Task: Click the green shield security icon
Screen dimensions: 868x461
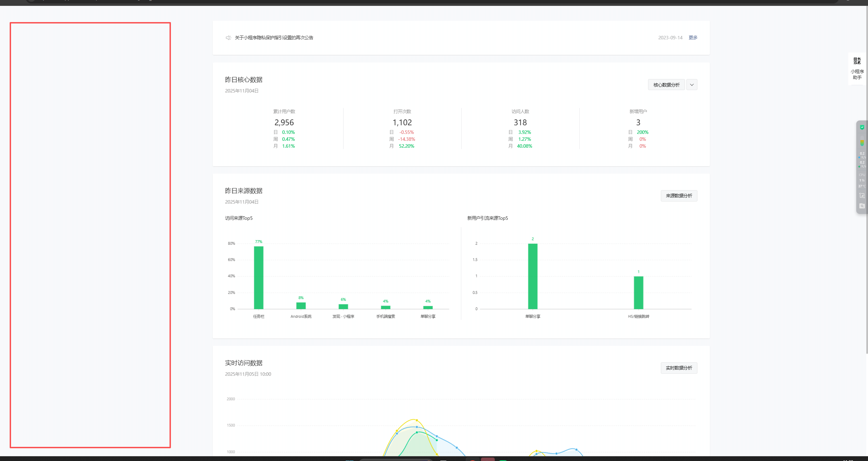Action: tap(862, 127)
